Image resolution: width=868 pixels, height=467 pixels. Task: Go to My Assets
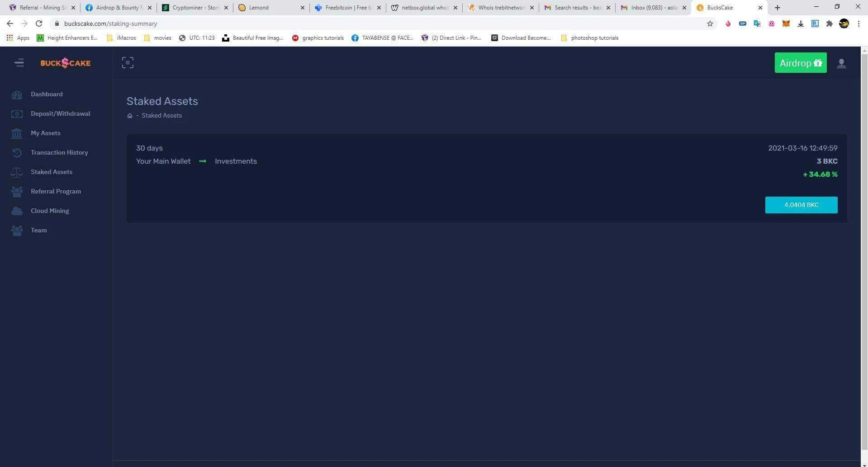[45, 133]
